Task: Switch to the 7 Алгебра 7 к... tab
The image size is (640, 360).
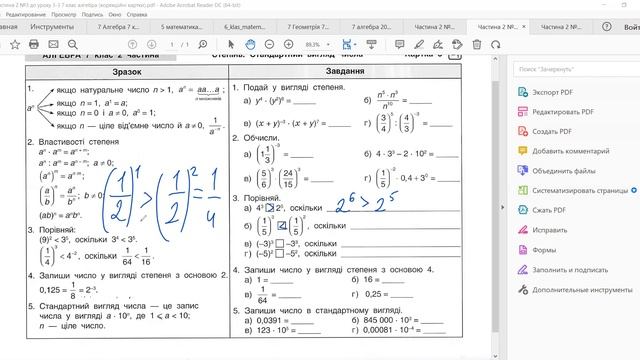Action: pos(118,27)
